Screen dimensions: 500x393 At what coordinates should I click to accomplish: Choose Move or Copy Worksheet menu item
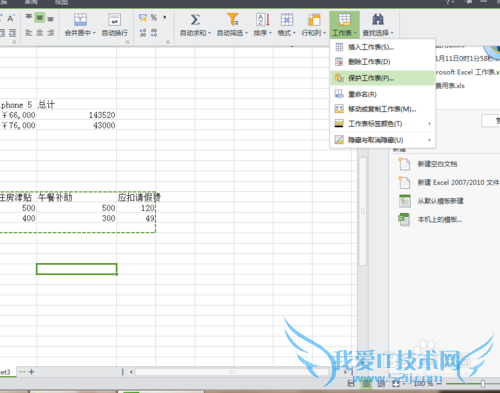point(383,109)
